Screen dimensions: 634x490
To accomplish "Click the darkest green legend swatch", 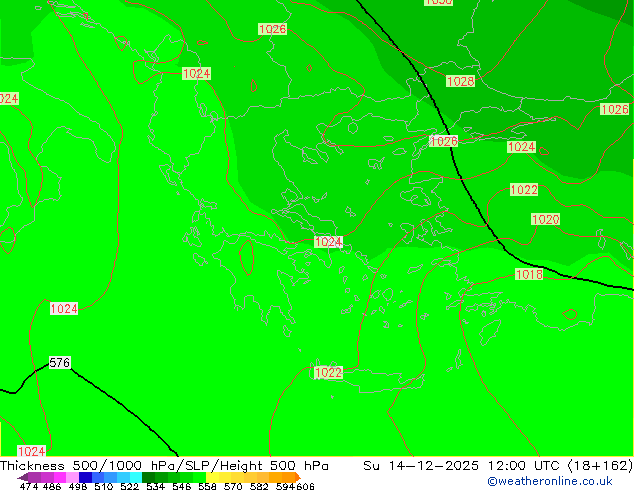I will [x=148, y=477].
